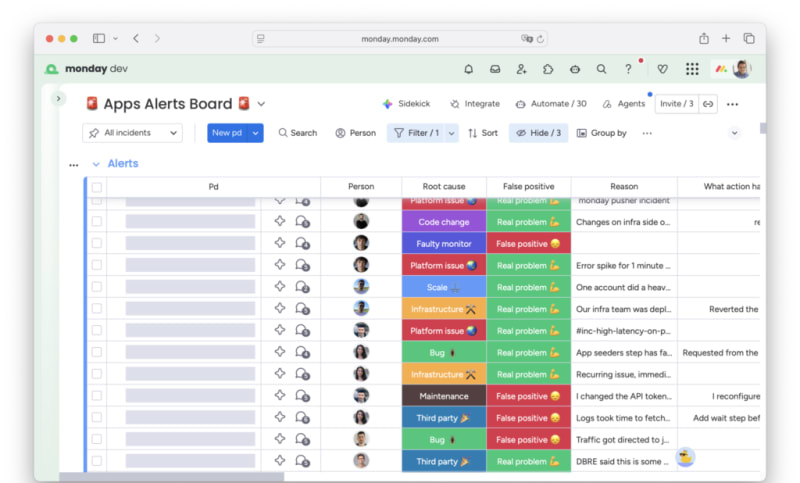The height and width of the screenshot is (483, 800).
Task: Click the Sidekick button
Action: (x=406, y=104)
